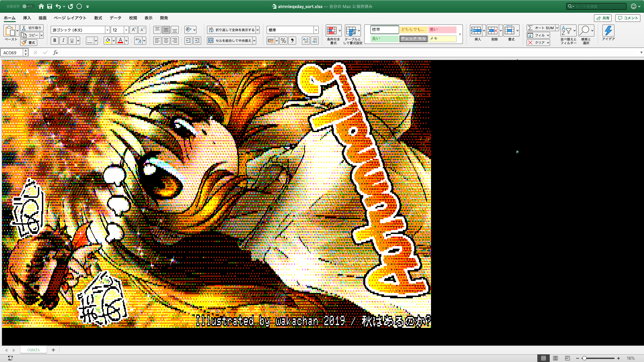This screenshot has width=644, height=362.
Task: Toggle underline formatting
Action: [72, 41]
